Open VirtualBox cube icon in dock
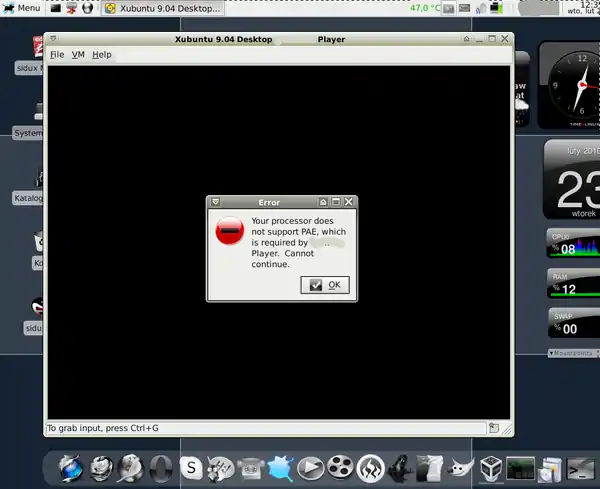The width and height of the screenshot is (600, 489). [490, 467]
